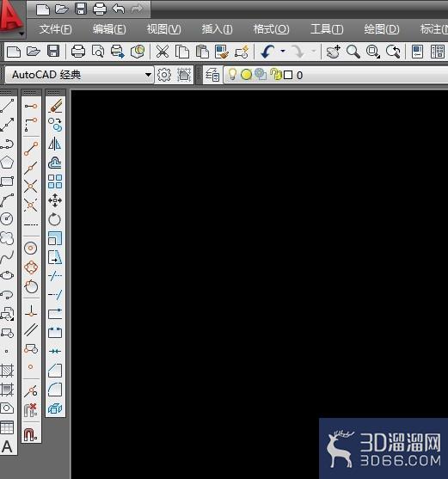Toggle layer lock padlock icon
This screenshot has height=479, width=448.
(x=276, y=74)
